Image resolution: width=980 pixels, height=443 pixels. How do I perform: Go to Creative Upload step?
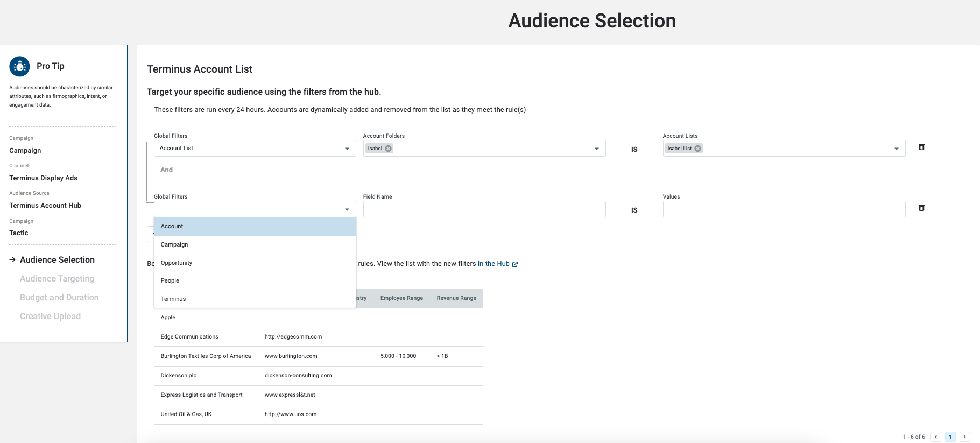pos(50,316)
